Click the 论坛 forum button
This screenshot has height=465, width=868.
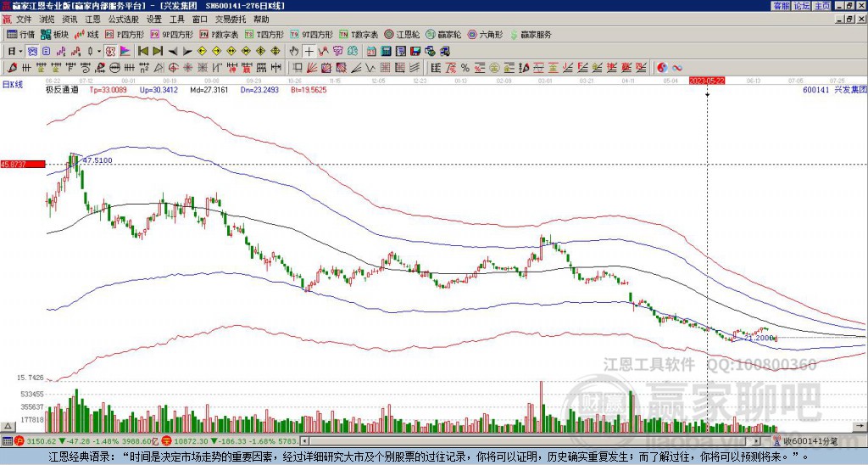[x=802, y=6]
